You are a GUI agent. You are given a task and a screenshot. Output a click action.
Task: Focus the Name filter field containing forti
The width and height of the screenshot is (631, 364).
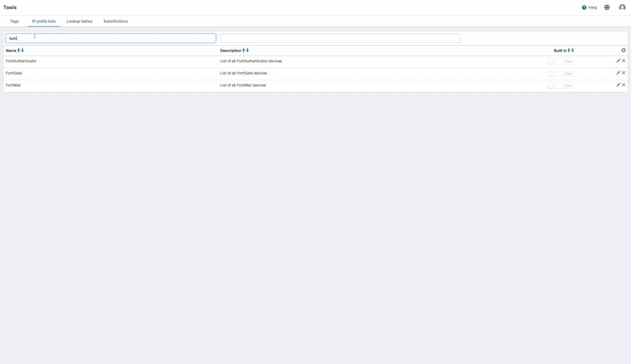coord(111,38)
